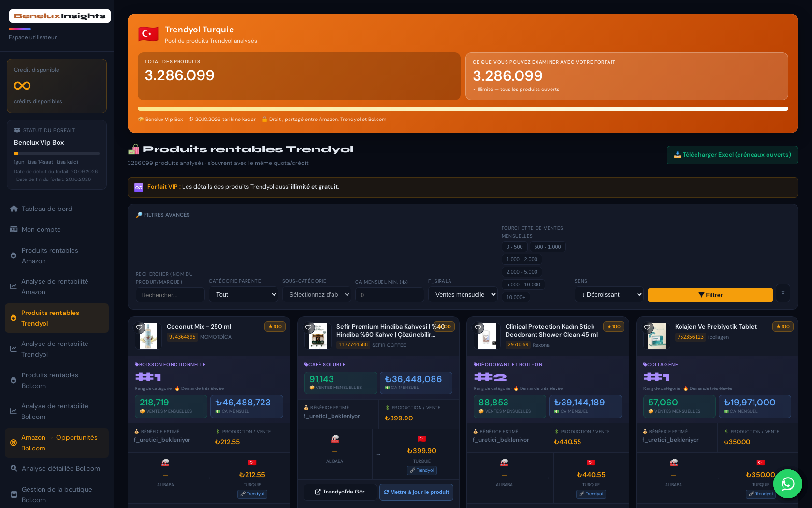Click Analyse détaillée Bol.com search icon

pyautogui.click(x=14, y=468)
